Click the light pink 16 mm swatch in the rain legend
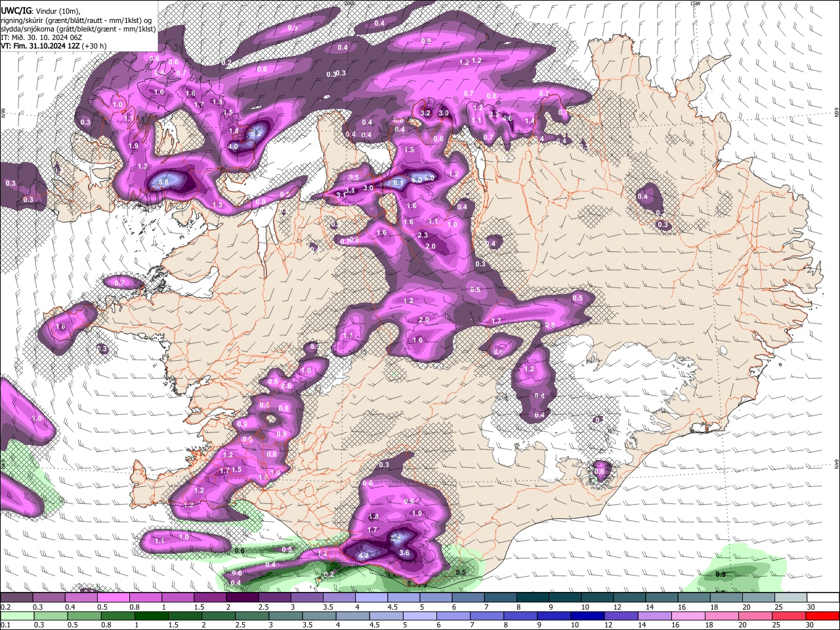Screen dimensions: 840x630 (688, 616)
